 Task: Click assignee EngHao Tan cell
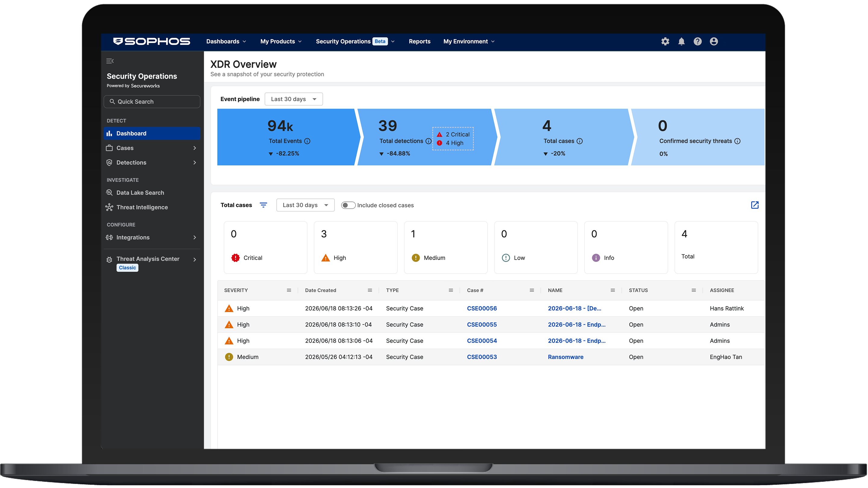tap(726, 357)
